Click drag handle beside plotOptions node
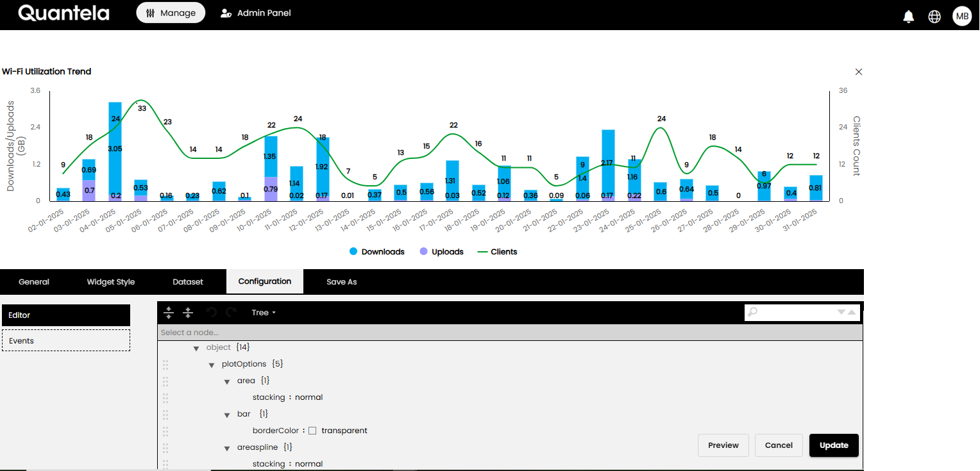This screenshot has height=471, width=980. pyautogui.click(x=165, y=365)
